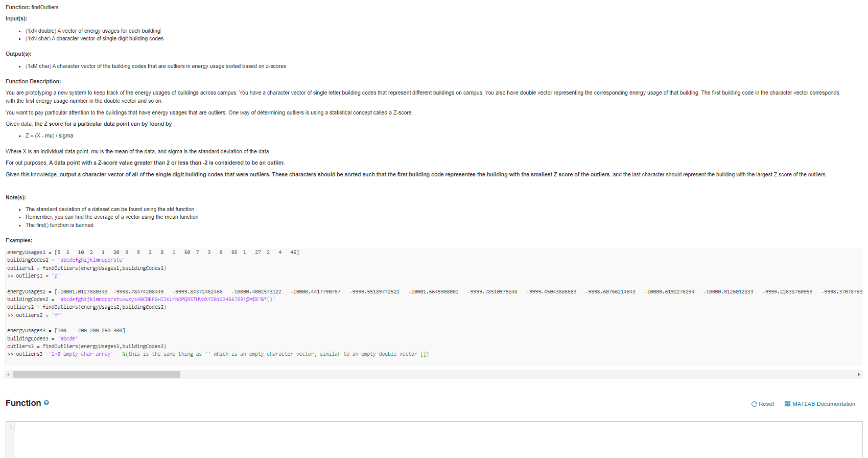This screenshot has height=458, width=868.
Task: Click the 'Input(s):' heading
Action: click(x=16, y=18)
